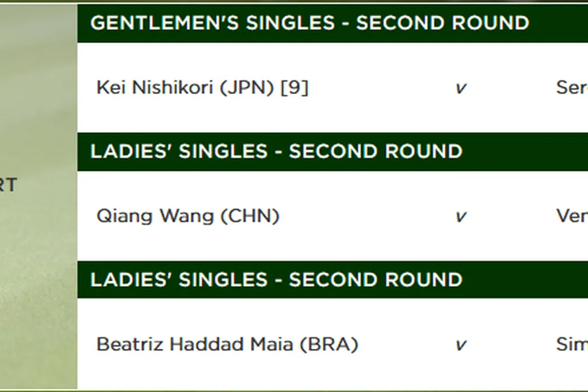The height and width of the screenshot is (392, 588).
Task: Select the Ladies' Singles header above Beatriz Haddad Maia
Action: pos(276,279)
